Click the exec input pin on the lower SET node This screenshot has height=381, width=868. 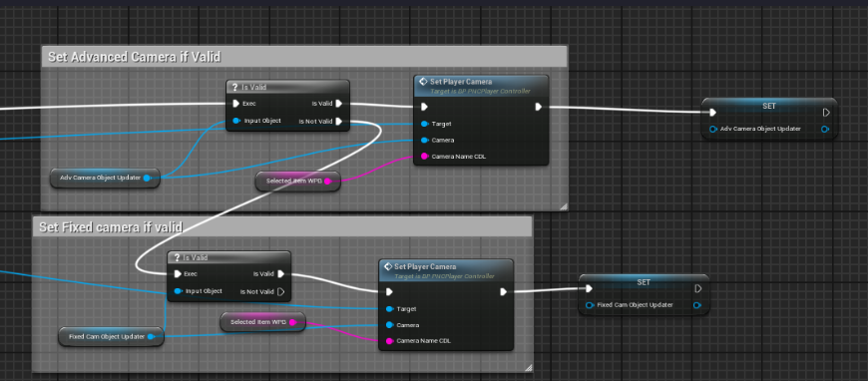[589, 288]
